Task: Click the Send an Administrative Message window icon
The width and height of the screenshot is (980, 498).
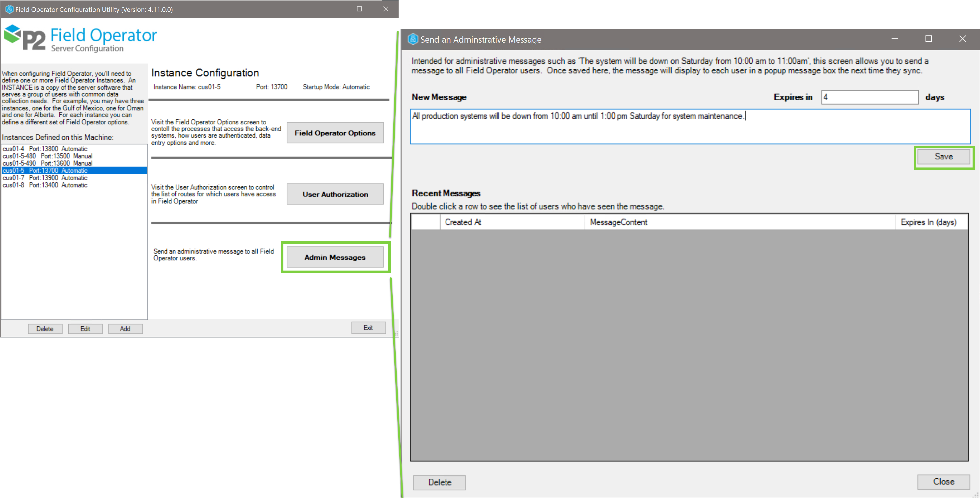Action: click(413, 39)
